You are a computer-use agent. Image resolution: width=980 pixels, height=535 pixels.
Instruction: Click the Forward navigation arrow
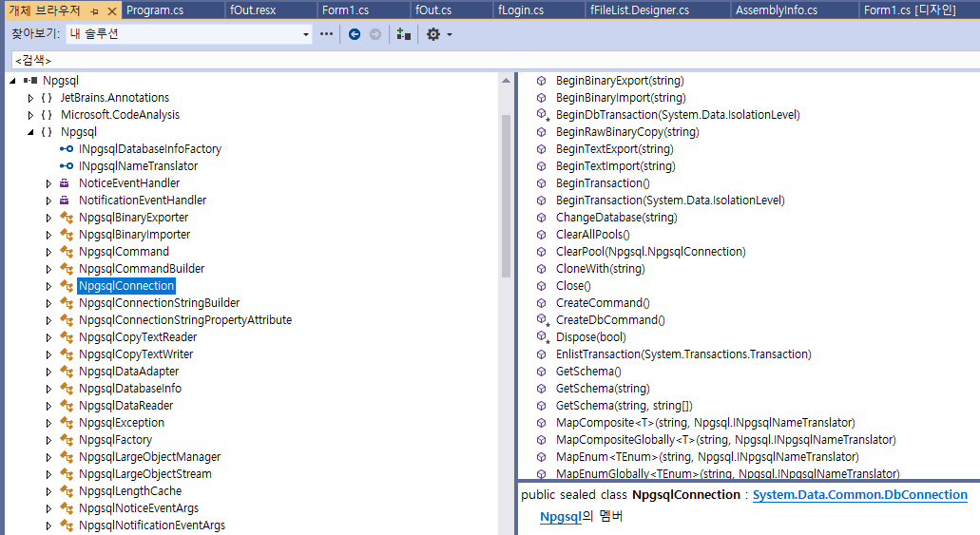[375, 34]
